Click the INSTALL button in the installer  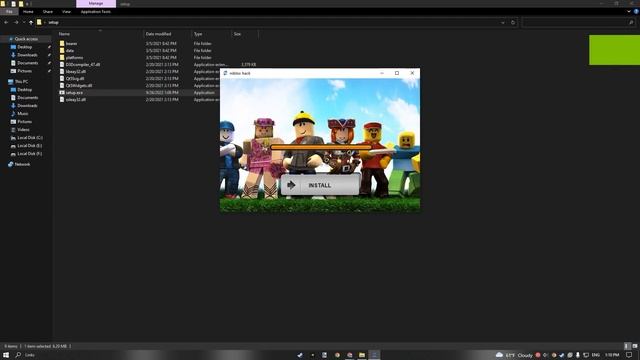320,185
